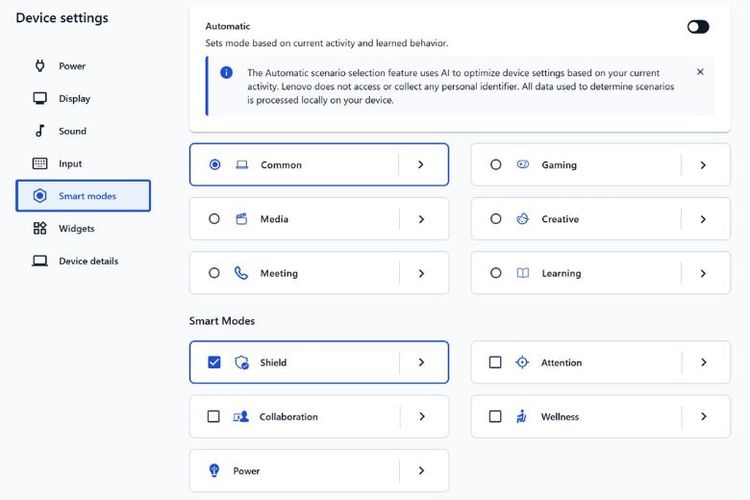The image size is (750, 500).
Task: Click the Gaming controller icon
Action: (523, 165)
